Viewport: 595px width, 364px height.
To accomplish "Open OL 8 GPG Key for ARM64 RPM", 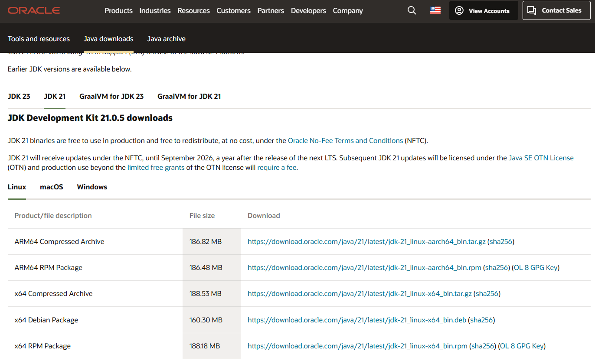I will (x=536, y=267).
